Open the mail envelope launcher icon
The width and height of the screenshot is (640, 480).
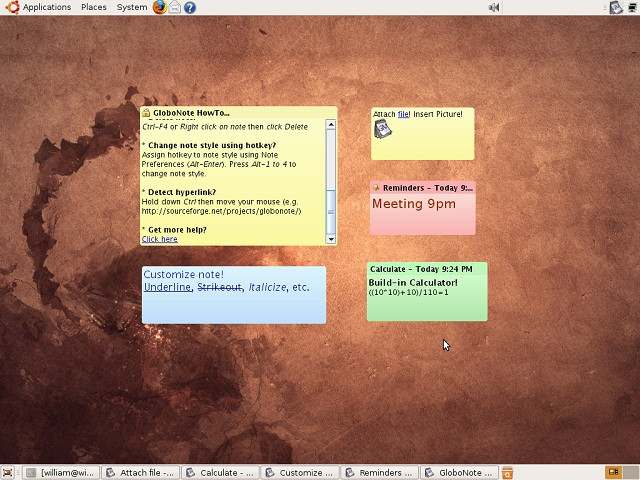tap(175, 7)
